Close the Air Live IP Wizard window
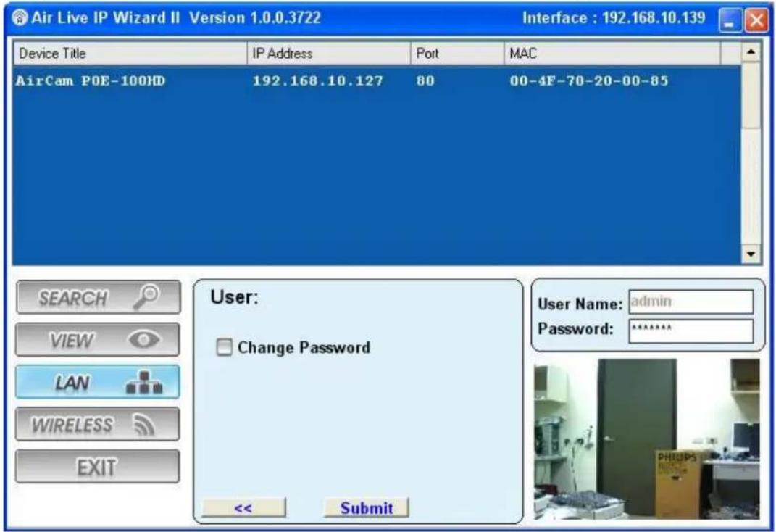776x532 pixels. (x=756, y=20)
